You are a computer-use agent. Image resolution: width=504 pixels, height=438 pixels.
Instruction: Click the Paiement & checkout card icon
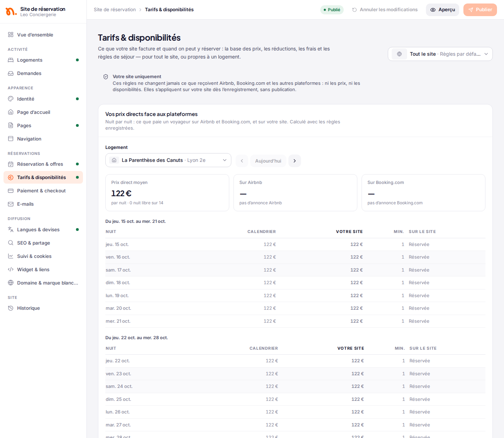(x=11, y=191)
